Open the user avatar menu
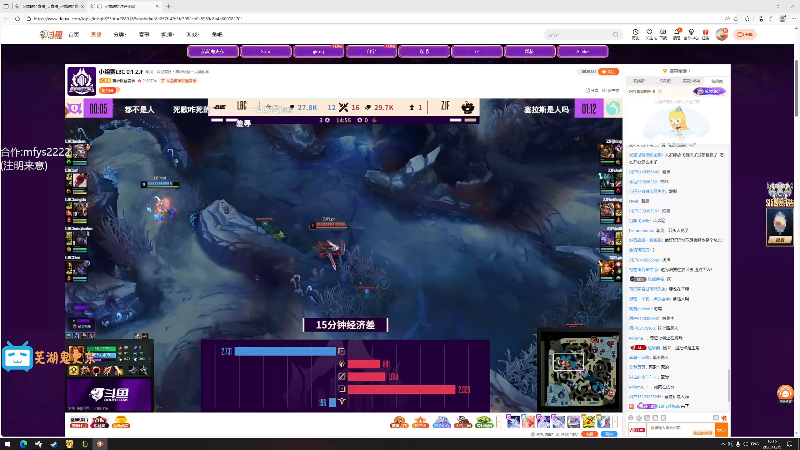The image size is (800, 450). (721, 34)
